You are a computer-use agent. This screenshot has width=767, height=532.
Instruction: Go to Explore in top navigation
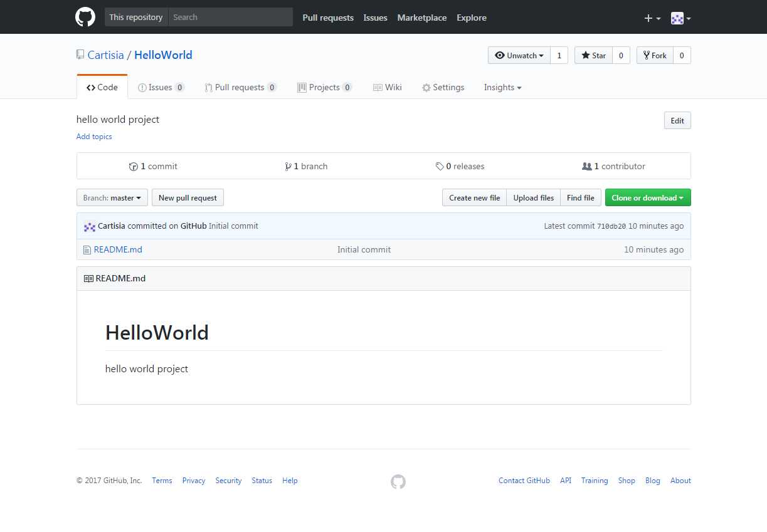click(472, 18)
